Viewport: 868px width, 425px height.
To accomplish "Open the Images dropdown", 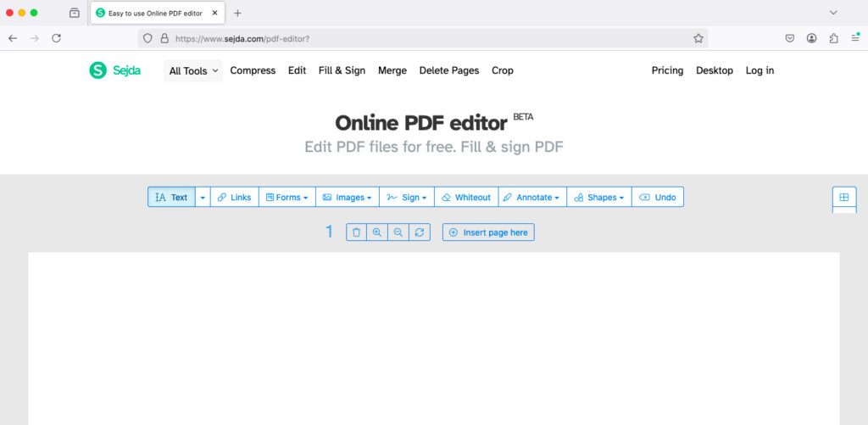I will [347, 197].
